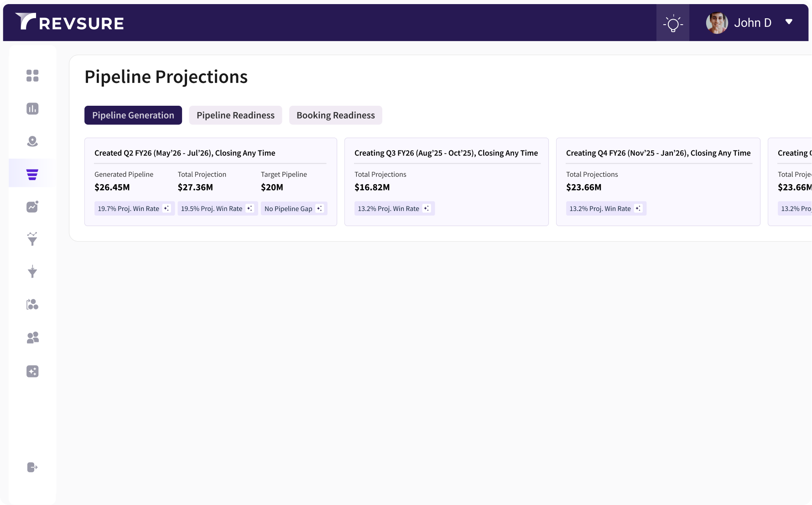Click the 19.7% Proj. Win Rate chip
The image size is (812, 505).
tap(135, 208)
